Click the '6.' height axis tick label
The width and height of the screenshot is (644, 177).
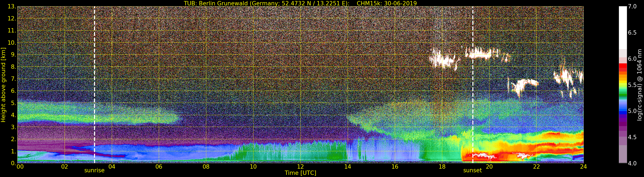click(x=14, y=91)
